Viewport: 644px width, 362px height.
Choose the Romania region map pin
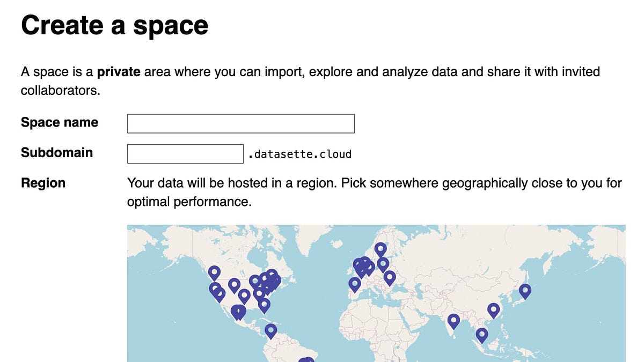click(x=390, y=278)
